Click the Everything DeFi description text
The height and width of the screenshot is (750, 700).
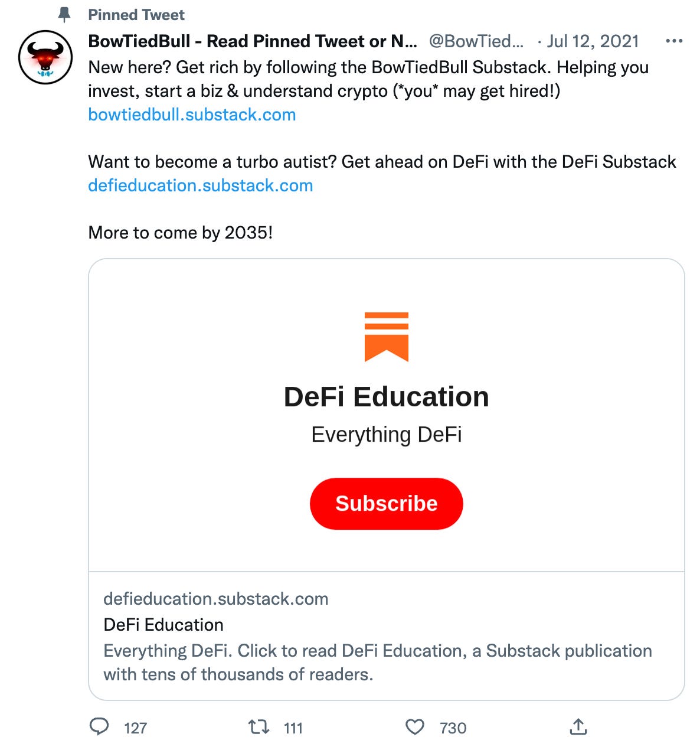pos(378,661)
